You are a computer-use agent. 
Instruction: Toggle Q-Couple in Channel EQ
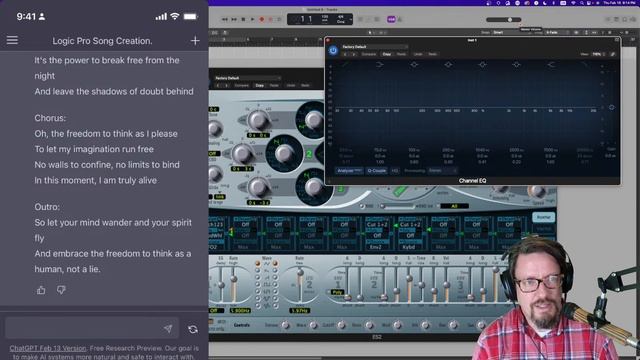pos(376,171)
